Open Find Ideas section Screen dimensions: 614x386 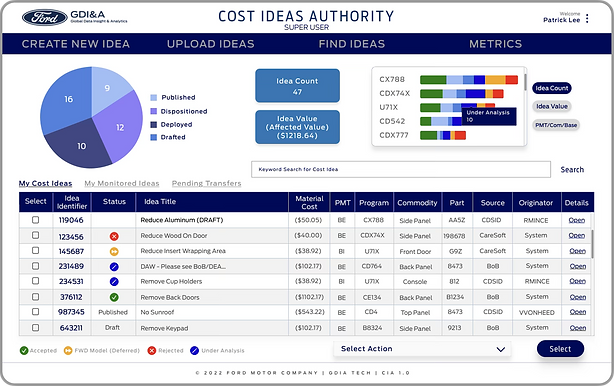tap(352, 44)
